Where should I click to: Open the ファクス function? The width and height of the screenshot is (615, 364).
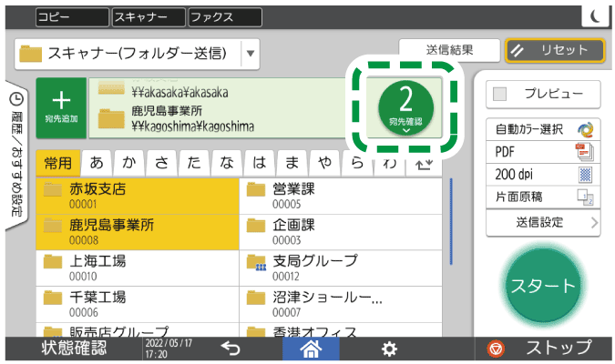click(x=225, y=17)
